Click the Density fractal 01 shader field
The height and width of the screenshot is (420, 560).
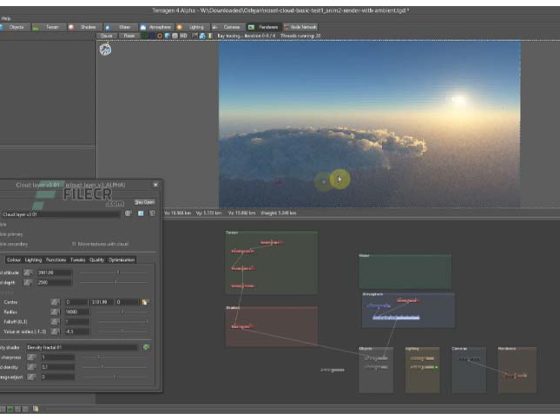pyautogui.click(x=82, y=348)
